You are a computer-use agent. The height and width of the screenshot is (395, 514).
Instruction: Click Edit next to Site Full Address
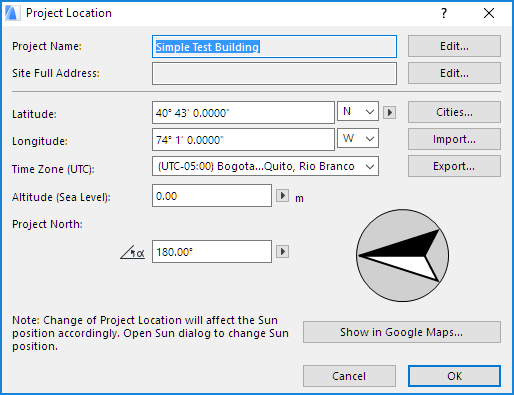click(x=454, y=73)
